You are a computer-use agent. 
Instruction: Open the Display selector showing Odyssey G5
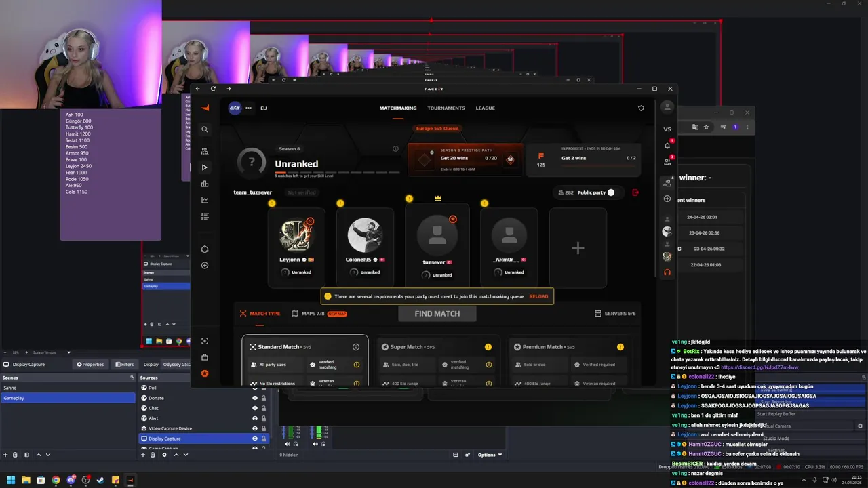(x=176, y=364)
